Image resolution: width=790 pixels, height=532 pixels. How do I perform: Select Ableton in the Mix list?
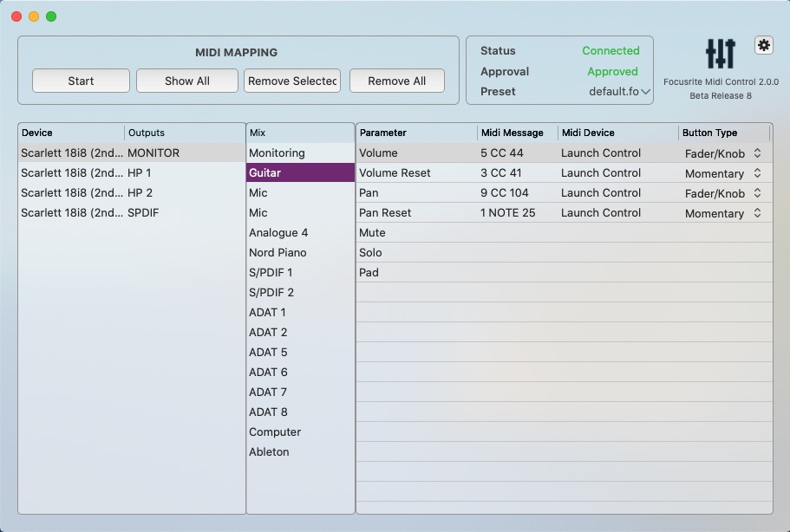[x=300, y=452]
